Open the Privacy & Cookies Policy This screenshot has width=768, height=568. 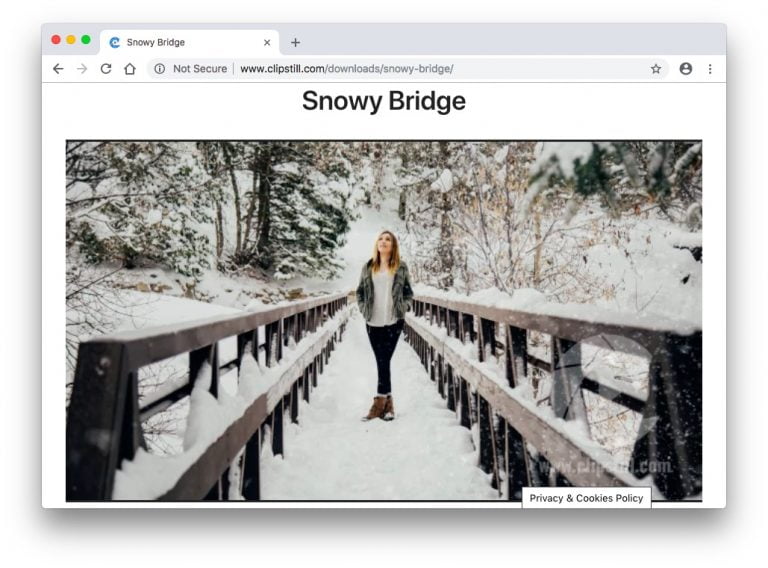[x=586, y=498]
